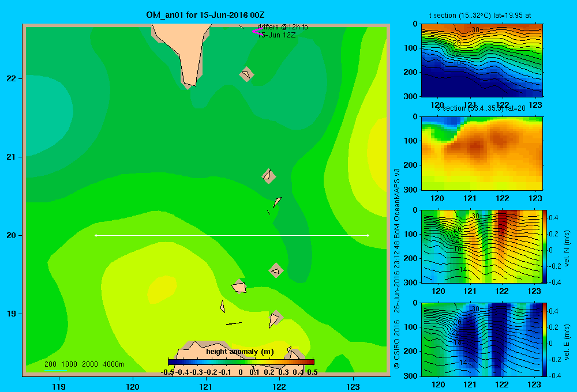Click longitude label "122" below the main map
The image size is (577, 392).
click(x=280, y=386)
